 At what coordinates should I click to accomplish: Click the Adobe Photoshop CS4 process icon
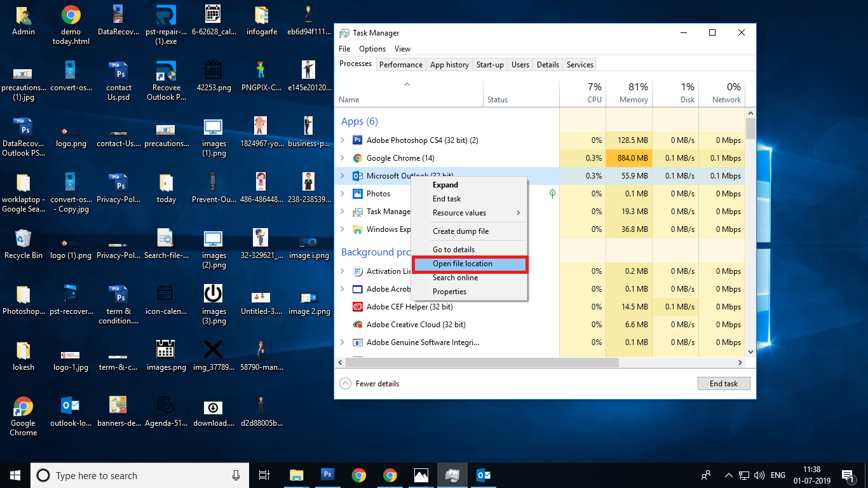[357, 140]
